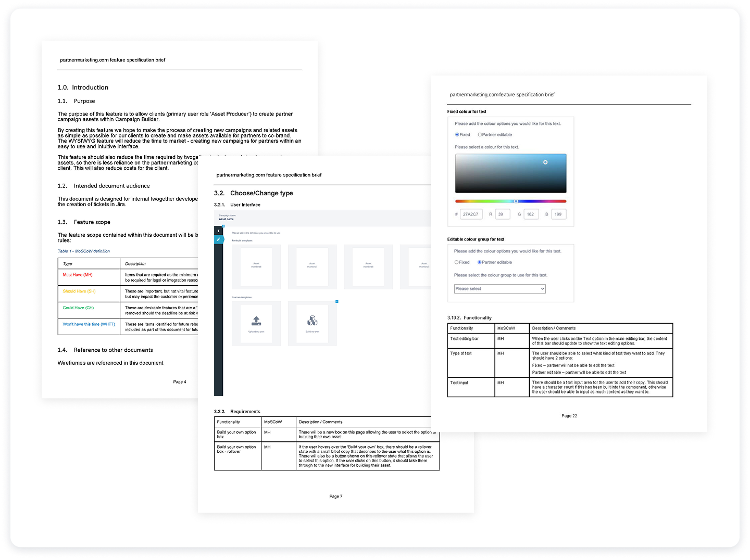The height and width of the screenshot is (560, 750).
Task: Click the hue slider handle
Action: pyautogui.click(x=516, y=201)
